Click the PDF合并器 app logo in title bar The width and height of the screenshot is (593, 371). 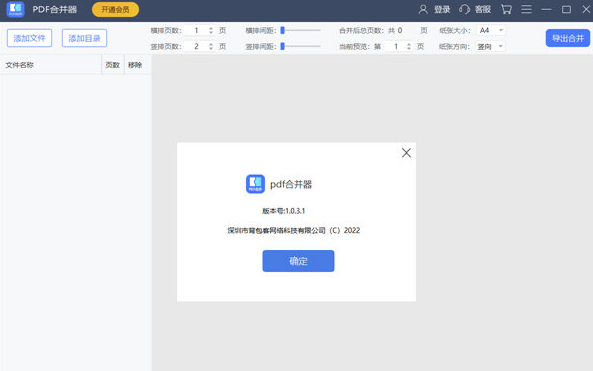16,9
